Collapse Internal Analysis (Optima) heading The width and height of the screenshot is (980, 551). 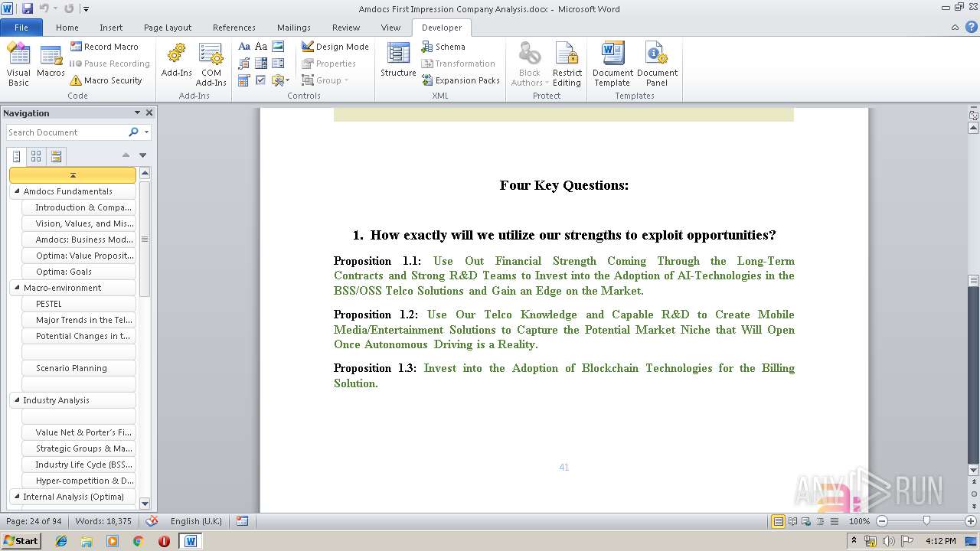(17, 497)
